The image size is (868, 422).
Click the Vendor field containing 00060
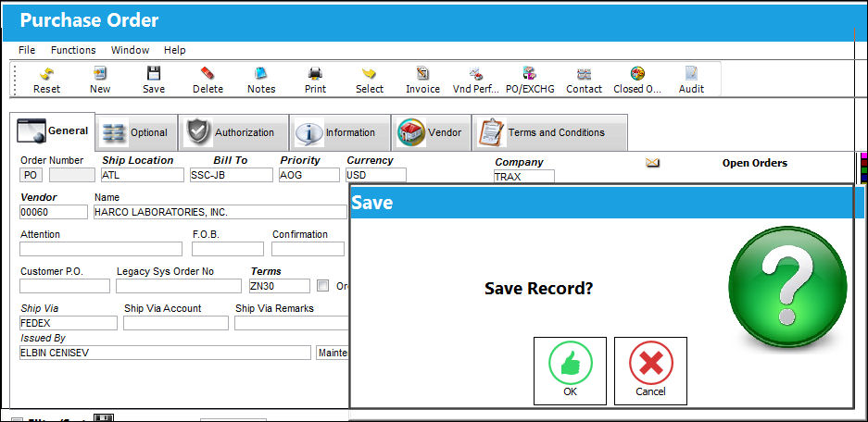(53, 212)
